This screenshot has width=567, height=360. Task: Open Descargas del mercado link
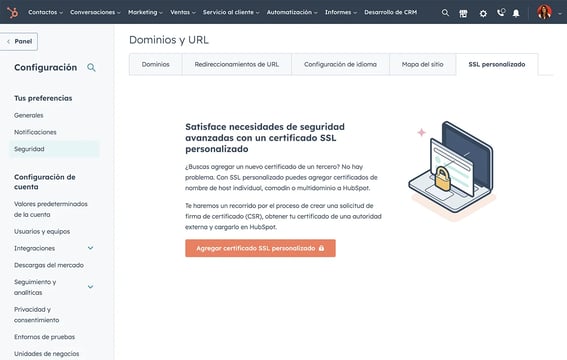49,265
